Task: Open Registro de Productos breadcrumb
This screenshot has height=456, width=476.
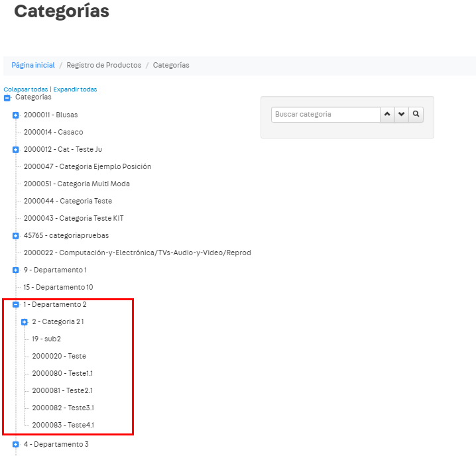Action: pyautogui.click(x=103, y=65)
